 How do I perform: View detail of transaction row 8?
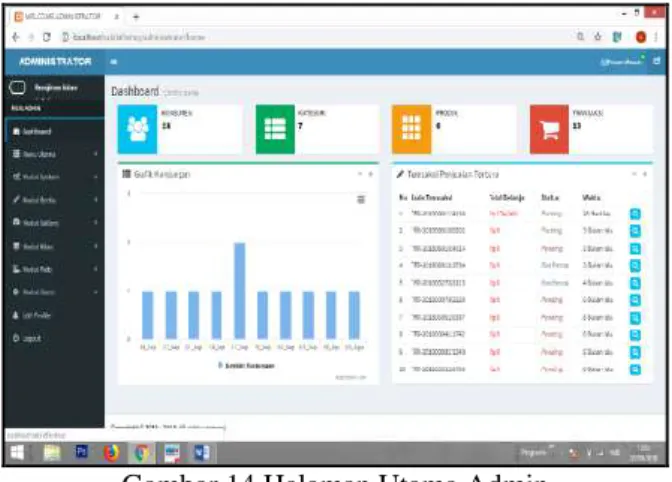point(635,335)
